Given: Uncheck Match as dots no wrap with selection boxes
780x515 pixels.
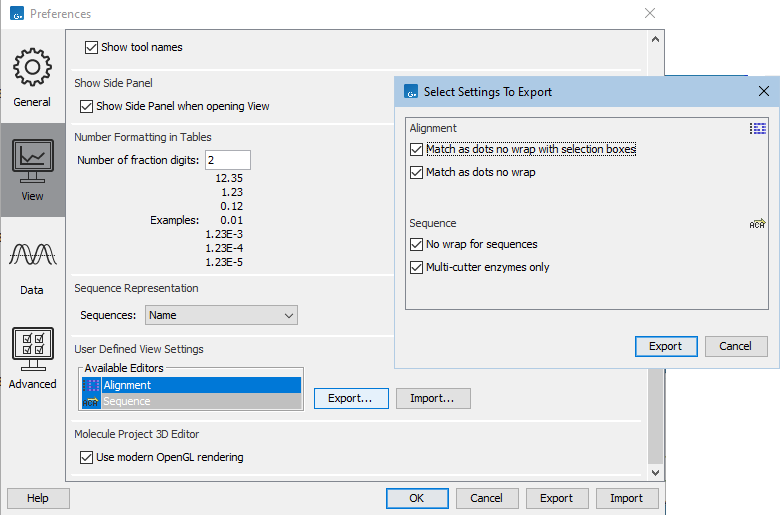Looking at the screenshot, I should coord(416,149).
